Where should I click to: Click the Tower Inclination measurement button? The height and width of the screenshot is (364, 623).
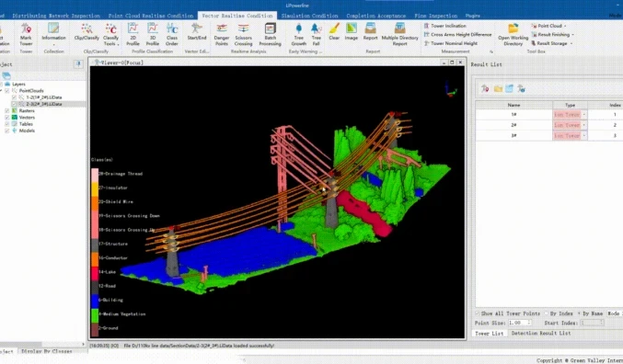[444, 26]
